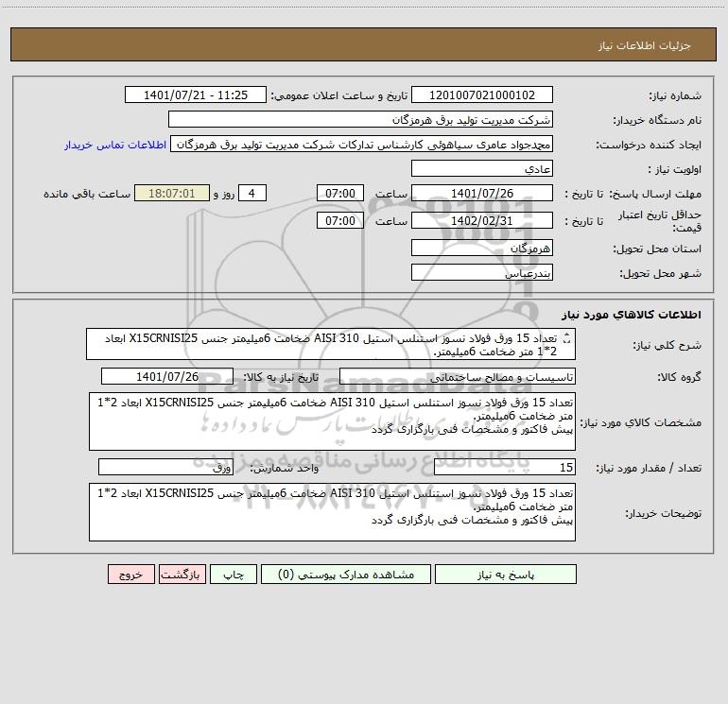Click the 'تعداد / مقدار مورد نیاز:' label
The height and width of the screenshot is (704, 728).
tap(649, 469)
